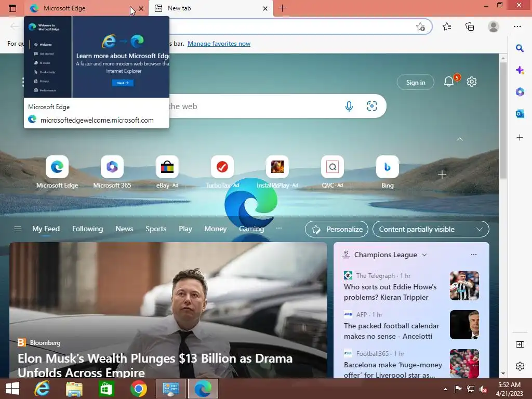Screen dimensions: 532x399
Task: Click the Sign in button
Action: (415, 83)
